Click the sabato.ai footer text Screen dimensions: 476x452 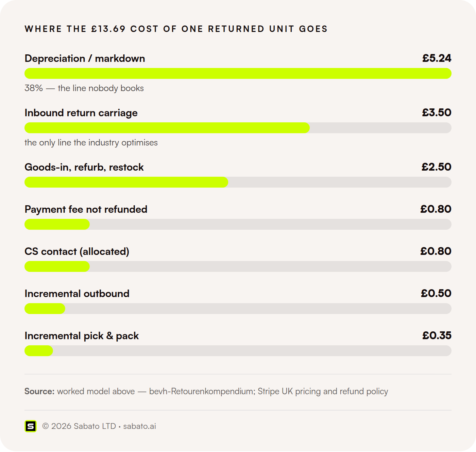pyautogui.click(x=139, y=426)
